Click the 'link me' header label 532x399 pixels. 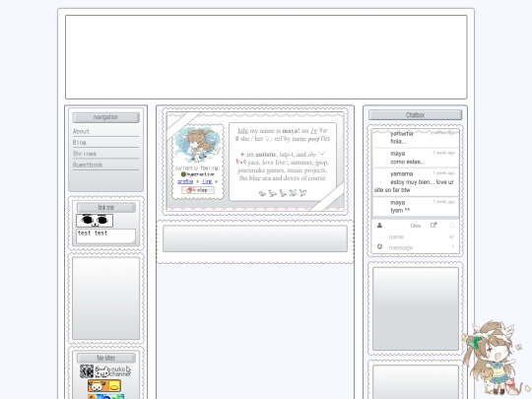point(106,207)
